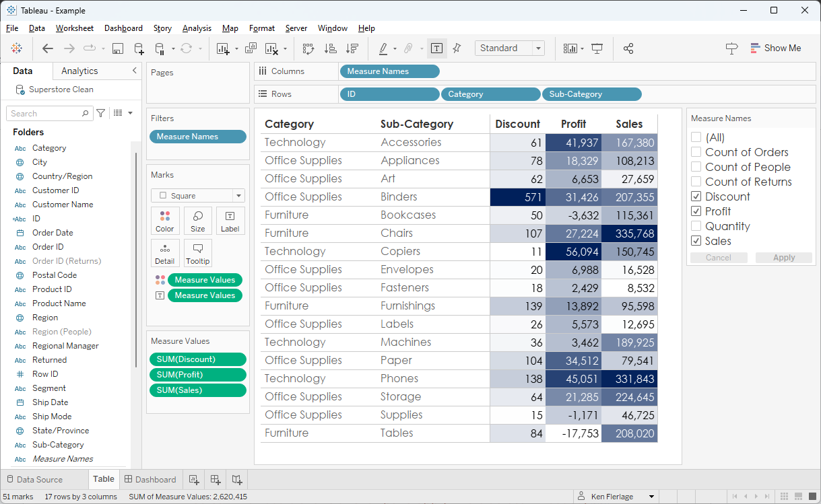The width and height of the screenshot is (821, 504).
Task: Switch to the Analytics tab
Action: [79, 71]
